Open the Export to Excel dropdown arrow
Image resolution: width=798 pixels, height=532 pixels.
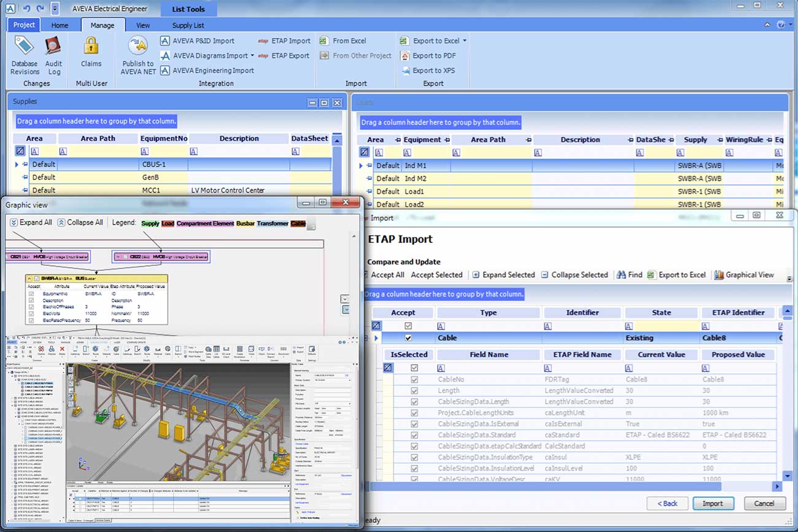click(465, 41)
